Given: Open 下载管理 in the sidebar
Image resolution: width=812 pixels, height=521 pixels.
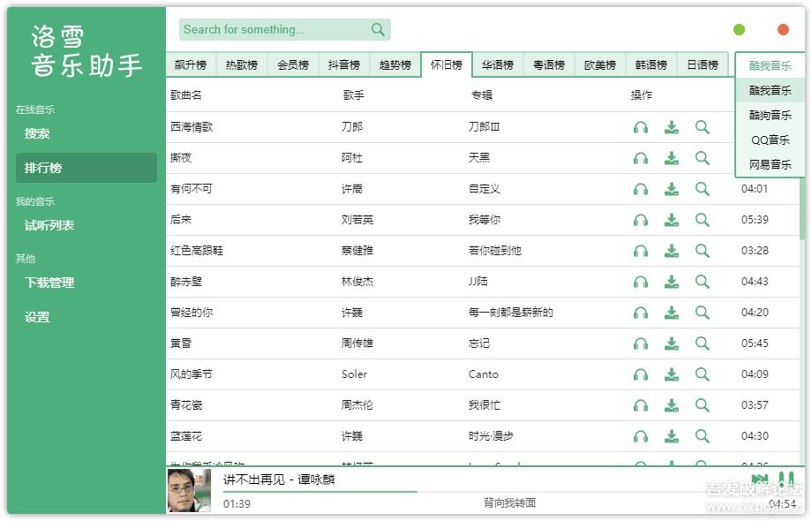Looking at the screenshot, I should 49,283.
